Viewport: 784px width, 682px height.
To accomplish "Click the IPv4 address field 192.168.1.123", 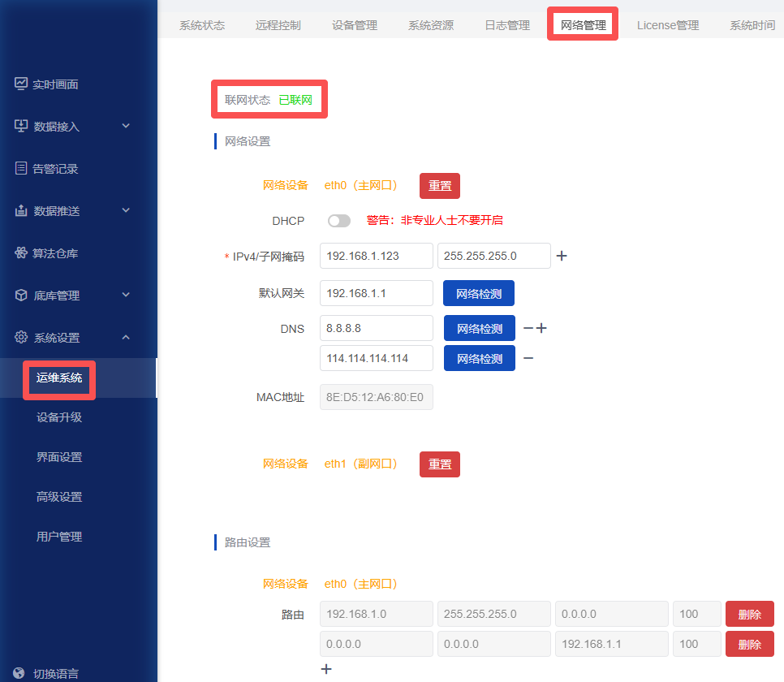I will pyautogui.click(x=376, y=256).
